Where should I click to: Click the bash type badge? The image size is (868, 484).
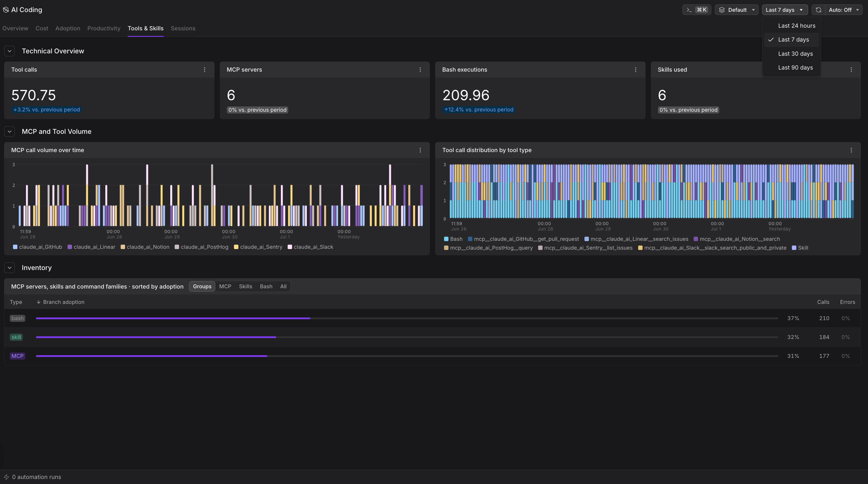pyautogui.click(x=17, y=318)
